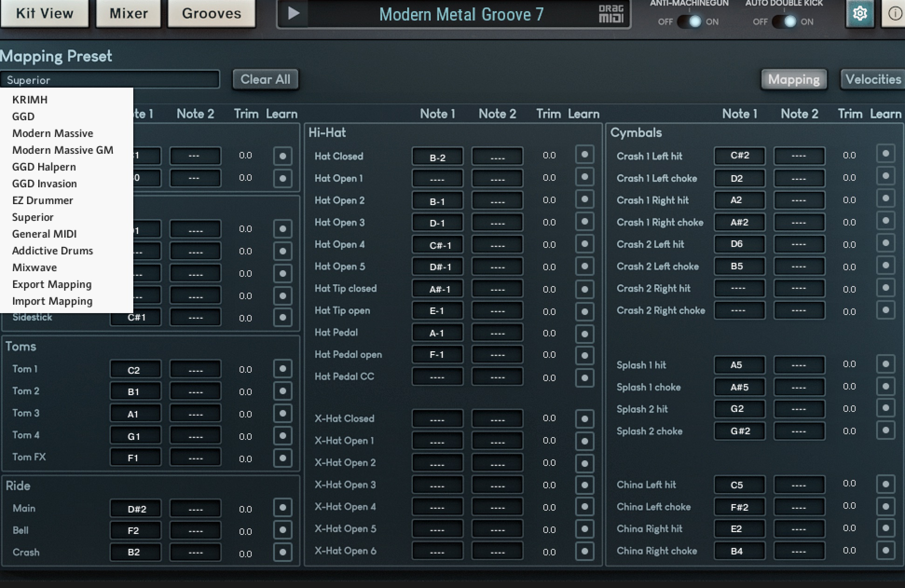Open the Velocities view button

[x=872, y=79]
